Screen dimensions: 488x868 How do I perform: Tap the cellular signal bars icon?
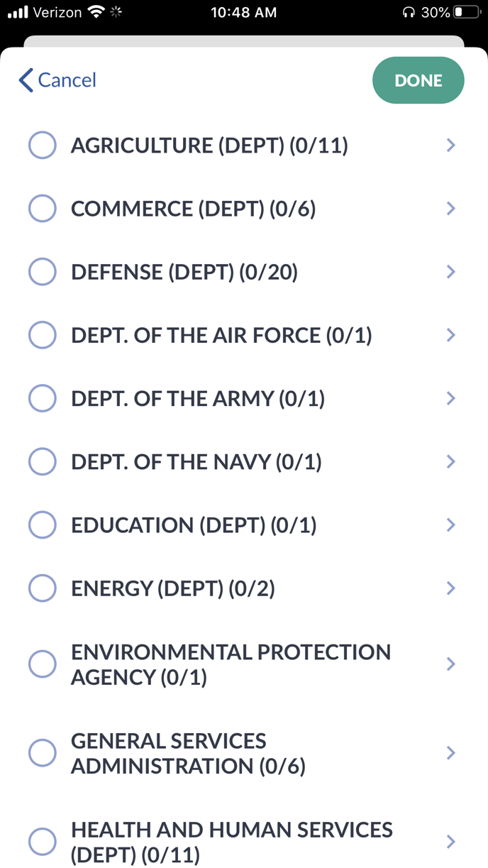[17, 12]
